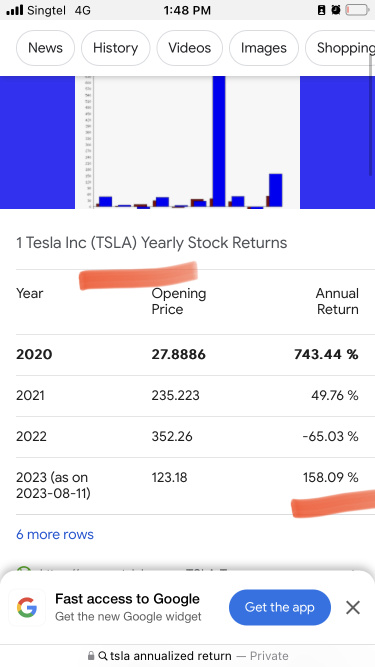Tap the News filter chip
This screenshot has width=375, height=667.
[x=45, y=48]
